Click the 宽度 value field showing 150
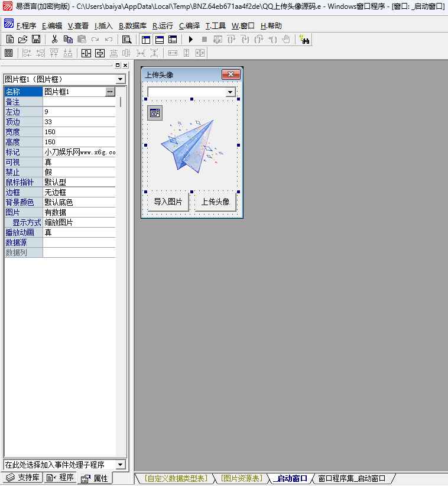The width and height of the screenshot is (448, 486). (79, 132)
